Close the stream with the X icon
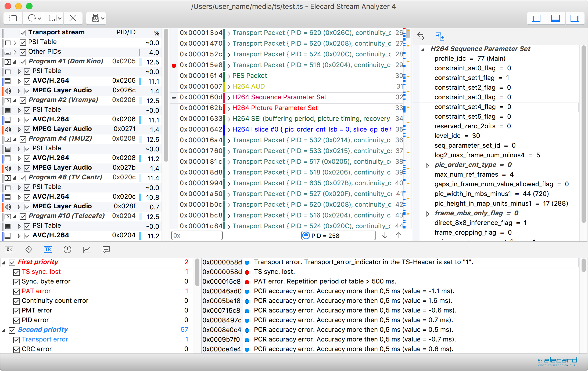 pyautogui.click(x=73, y=18)
